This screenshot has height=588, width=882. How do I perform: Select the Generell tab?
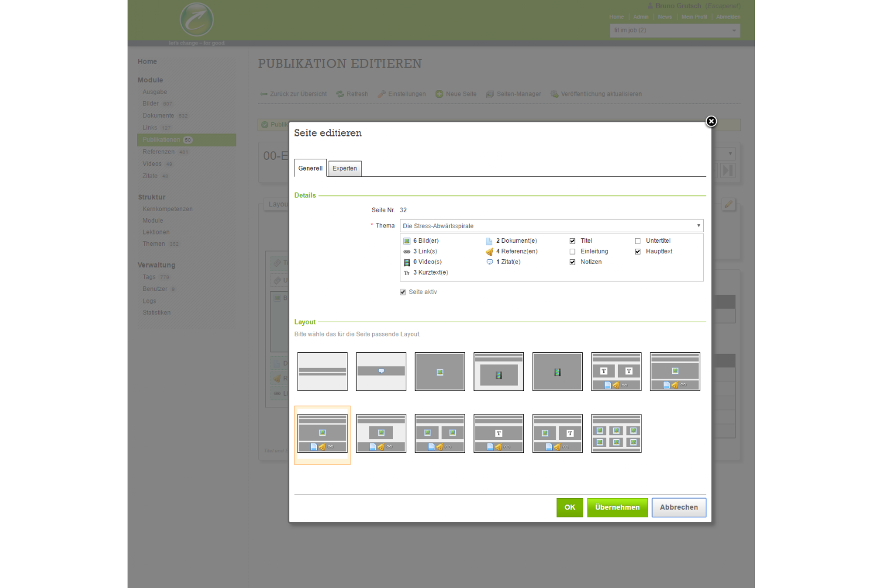tap(310, 168)
